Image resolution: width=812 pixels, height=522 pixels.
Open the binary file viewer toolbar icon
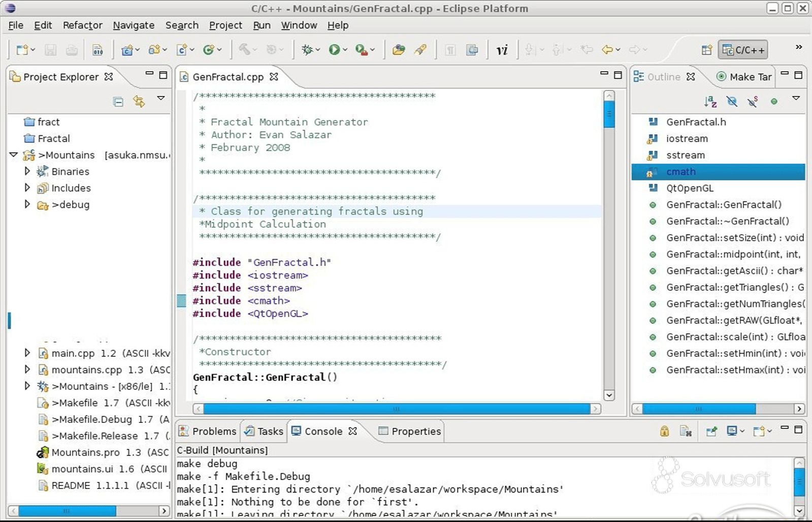click(98, 50)
